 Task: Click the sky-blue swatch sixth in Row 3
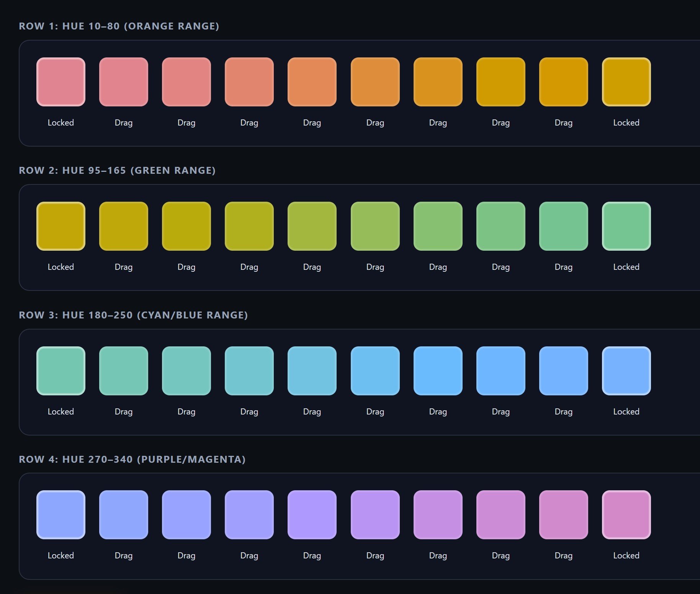[375, 370]
